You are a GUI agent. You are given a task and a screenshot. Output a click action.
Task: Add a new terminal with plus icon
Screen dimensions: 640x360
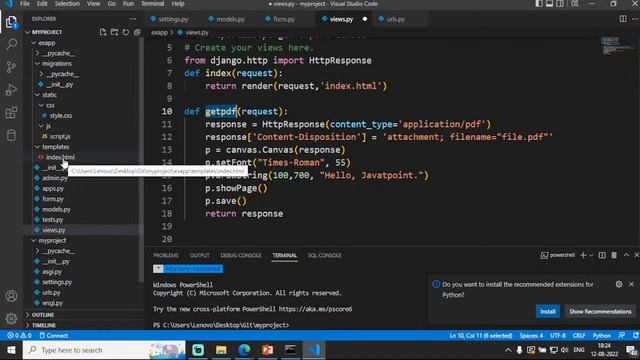click(583, 255)
